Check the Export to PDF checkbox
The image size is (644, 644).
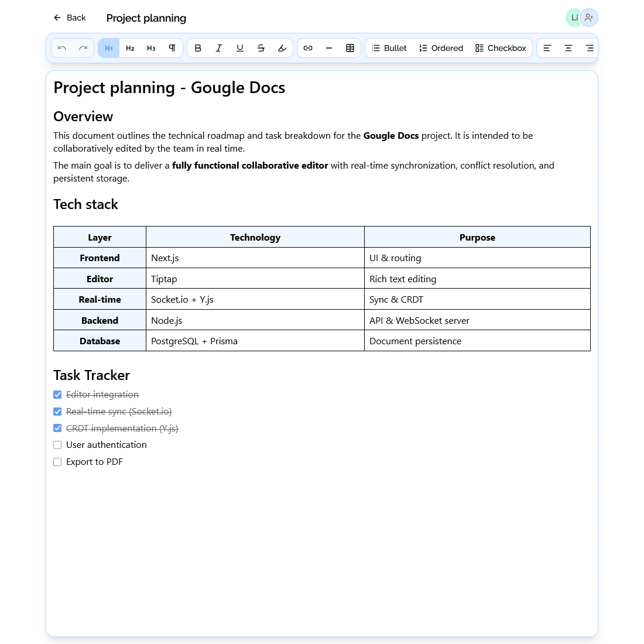coord(57,462)
